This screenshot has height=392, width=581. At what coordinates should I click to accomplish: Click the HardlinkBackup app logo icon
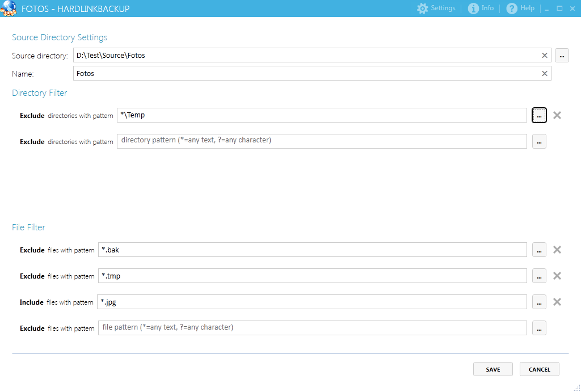click(x=8, y=9)
